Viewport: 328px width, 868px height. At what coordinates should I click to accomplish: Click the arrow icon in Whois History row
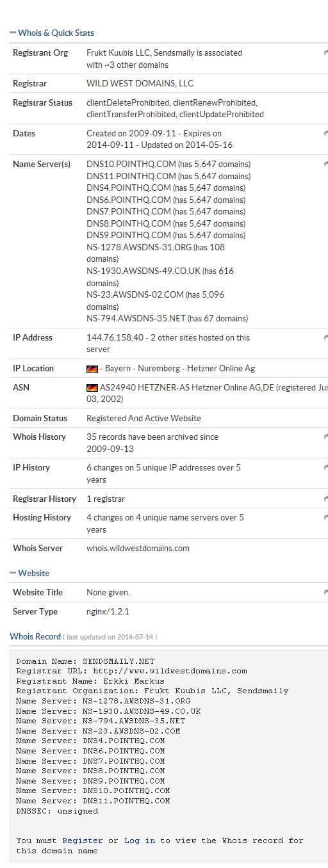(325, 437)
